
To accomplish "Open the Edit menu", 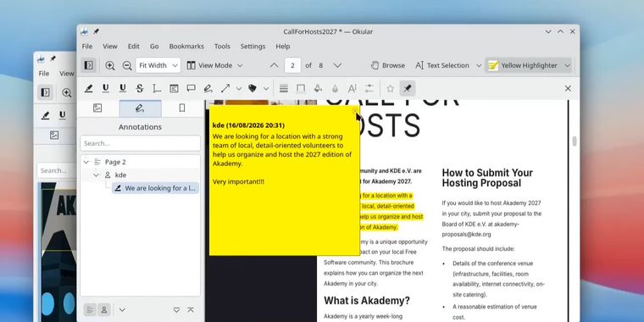I will pos(134,47).
